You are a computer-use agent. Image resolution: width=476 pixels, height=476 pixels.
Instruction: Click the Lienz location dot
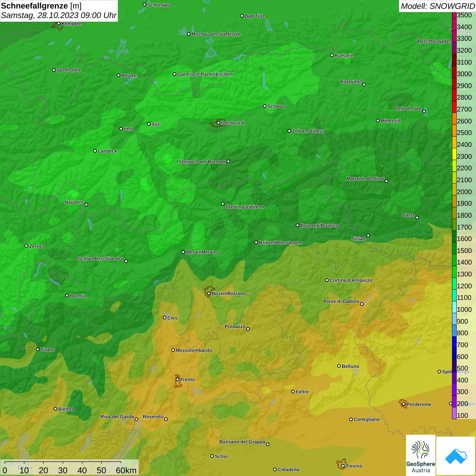click(417, 218)
